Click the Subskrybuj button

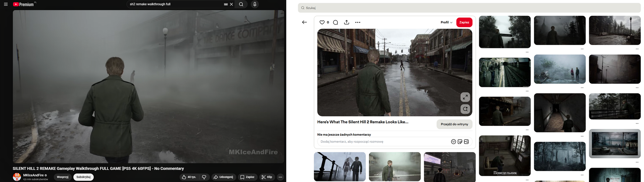pos(83,177)
